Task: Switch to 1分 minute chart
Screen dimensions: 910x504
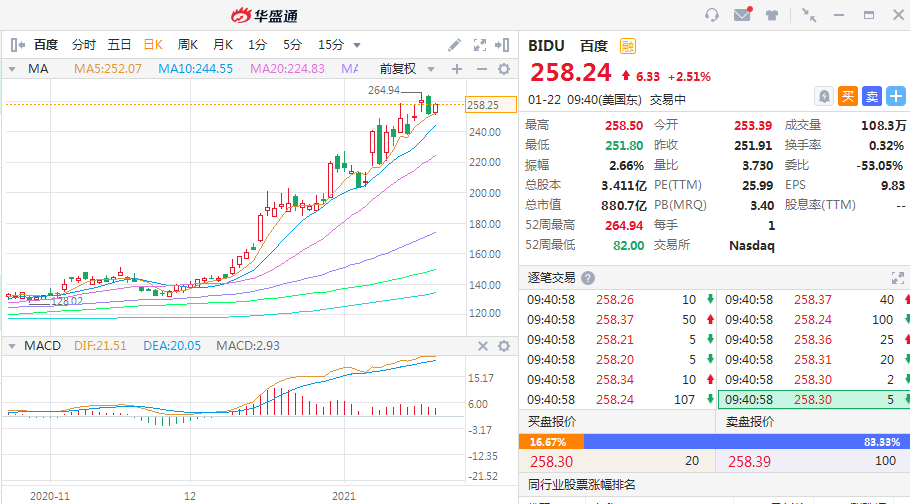Action: point(257,45)
